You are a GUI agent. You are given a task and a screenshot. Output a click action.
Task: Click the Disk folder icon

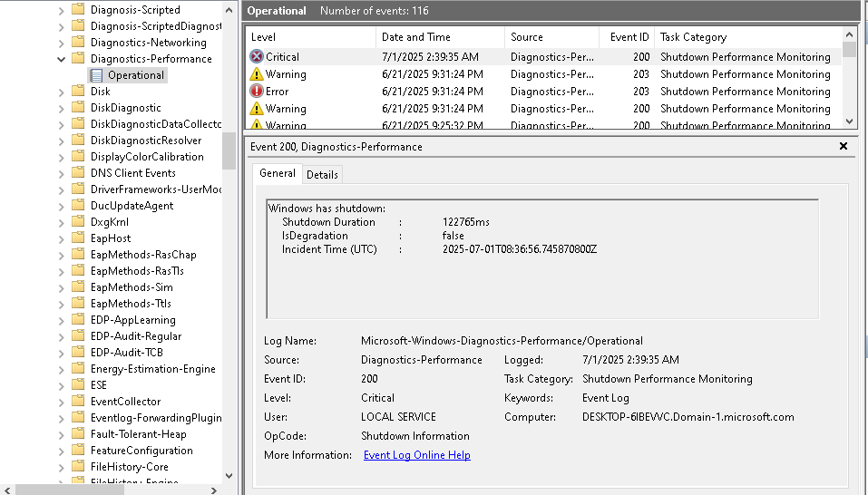point(78,92)
